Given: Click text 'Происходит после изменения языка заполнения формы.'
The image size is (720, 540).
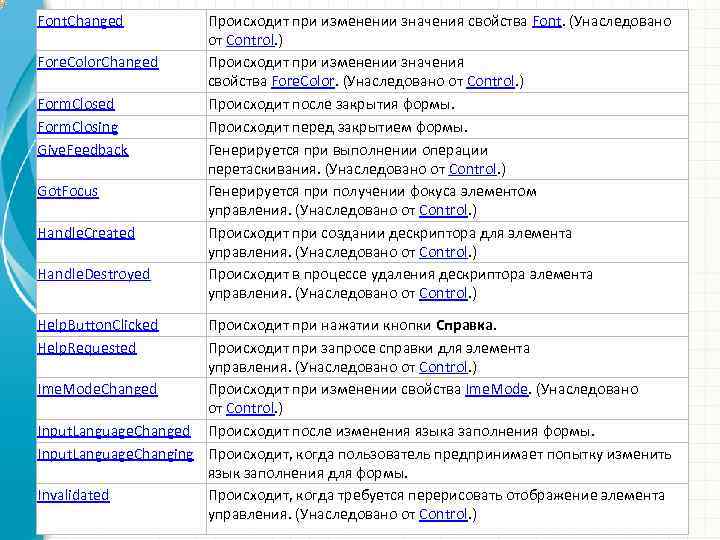Looking at the screenshot, I should point(402,432).
